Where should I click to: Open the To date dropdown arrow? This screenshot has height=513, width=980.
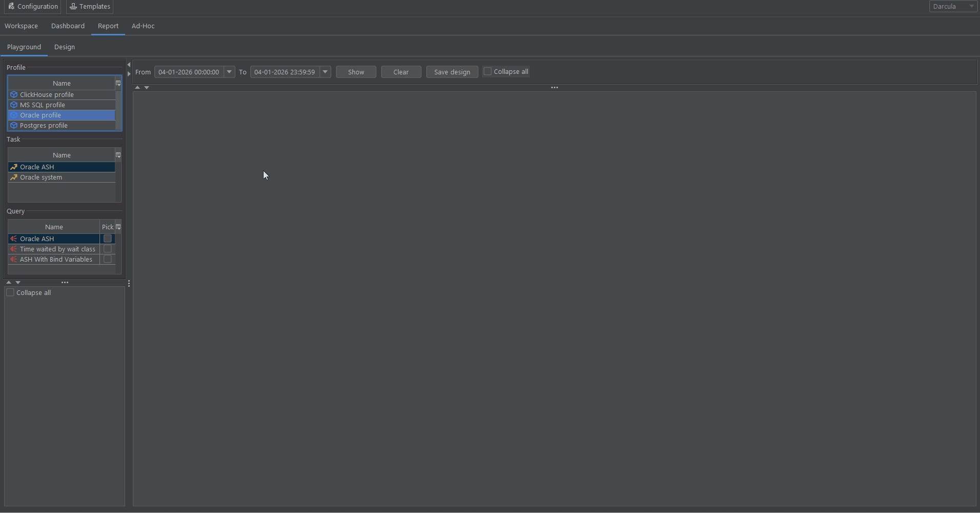coord(325,72)
